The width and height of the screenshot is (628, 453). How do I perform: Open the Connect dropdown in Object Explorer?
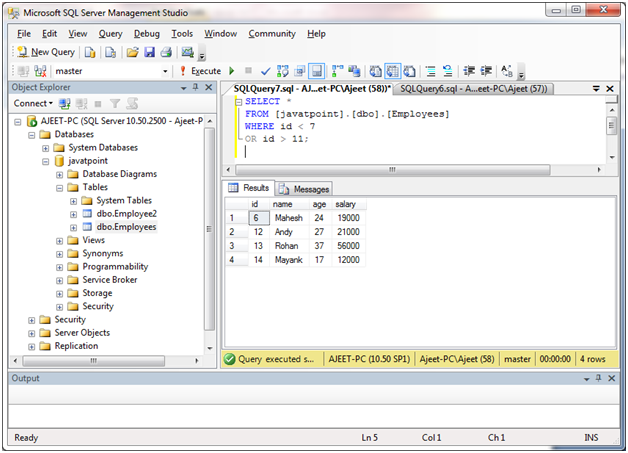click(x=33, y=103)
